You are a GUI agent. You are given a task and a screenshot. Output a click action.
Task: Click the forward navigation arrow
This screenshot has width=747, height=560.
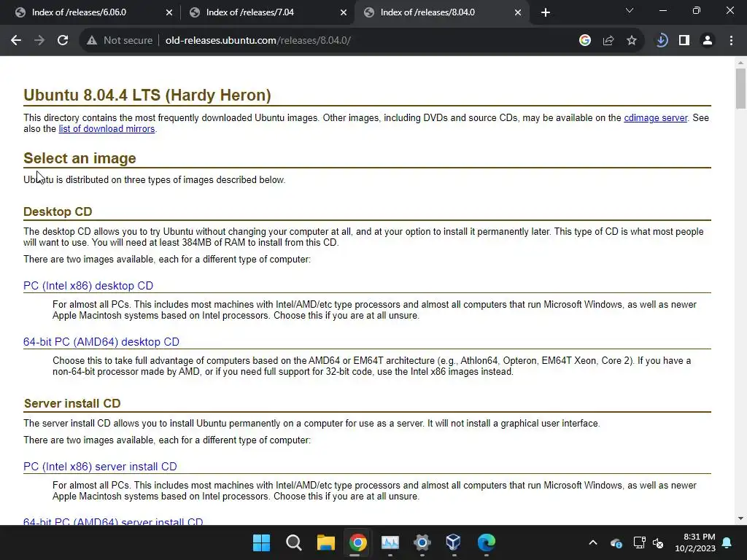tap(39, 41)
